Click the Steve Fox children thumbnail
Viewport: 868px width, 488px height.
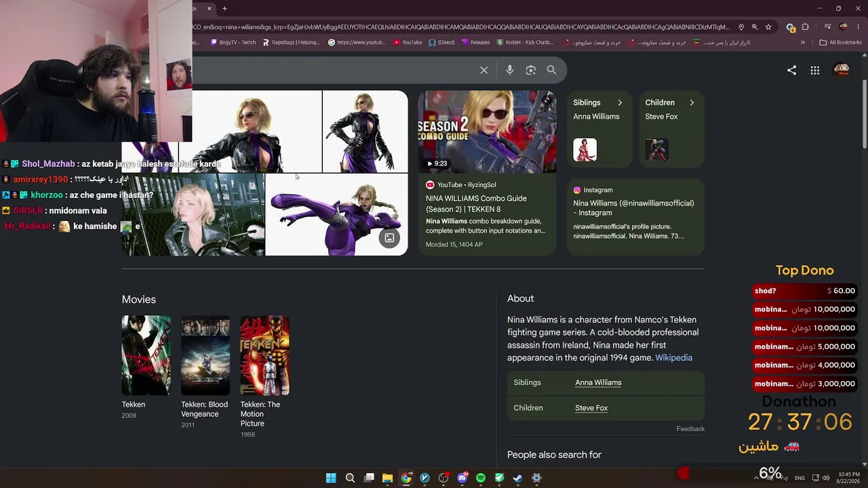click(656, 150)
